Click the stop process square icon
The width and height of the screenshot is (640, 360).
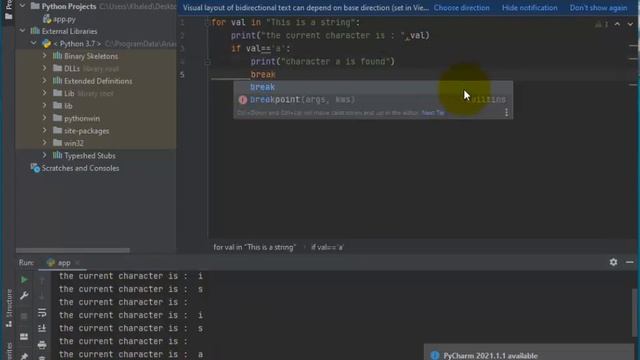coord(24,316)
